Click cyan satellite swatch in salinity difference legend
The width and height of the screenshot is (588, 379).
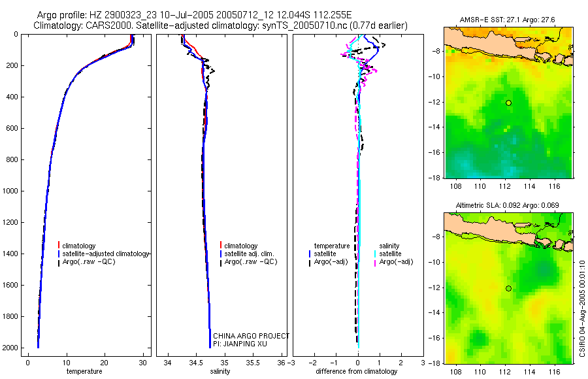(x=375, y=254)
